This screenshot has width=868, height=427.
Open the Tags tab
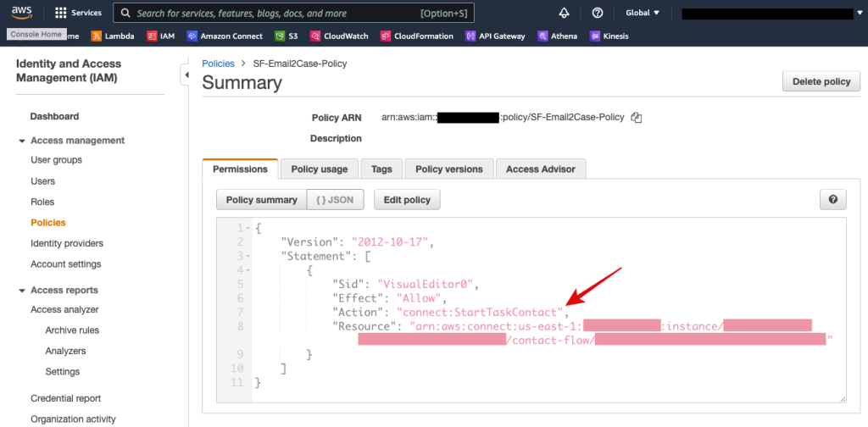(381, 169)
